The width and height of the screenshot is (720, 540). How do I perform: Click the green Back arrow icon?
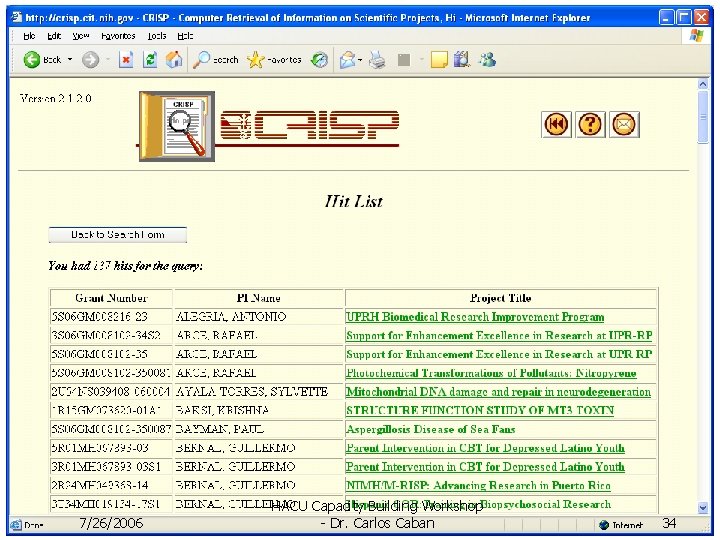[32, 60]
